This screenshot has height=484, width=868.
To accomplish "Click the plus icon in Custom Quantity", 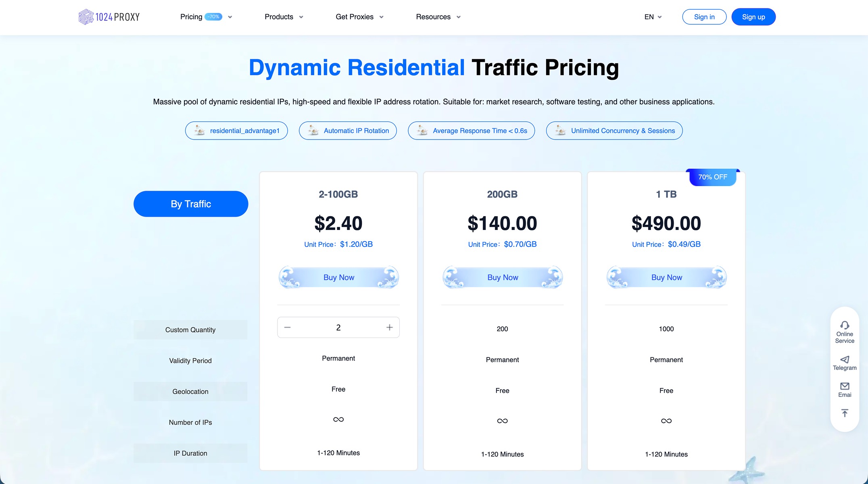I will click(389, 328).
